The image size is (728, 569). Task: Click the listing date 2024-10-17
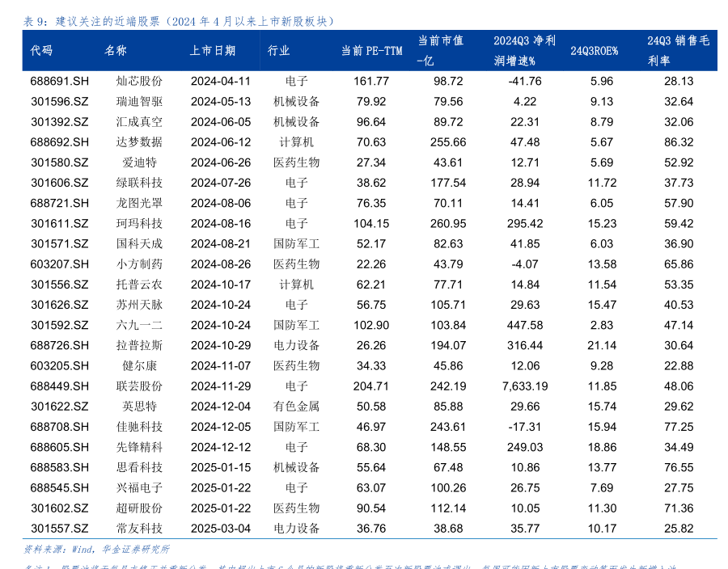point(221,284)
